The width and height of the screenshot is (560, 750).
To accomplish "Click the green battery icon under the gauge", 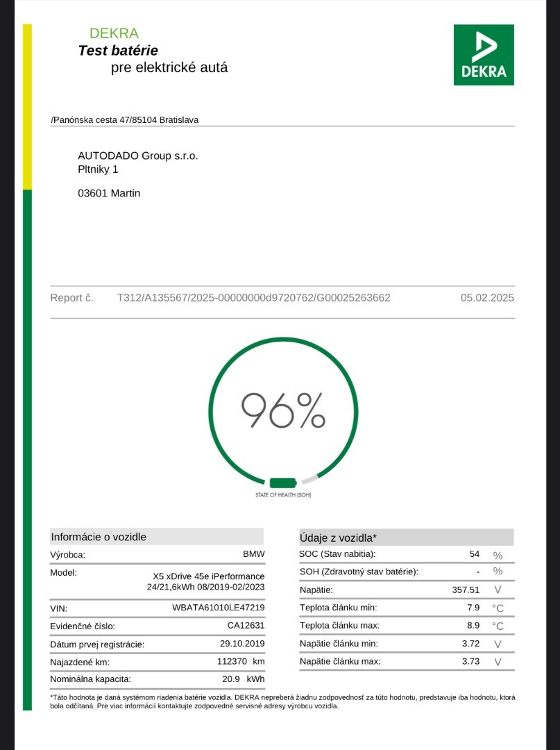I will pos(282,483).
